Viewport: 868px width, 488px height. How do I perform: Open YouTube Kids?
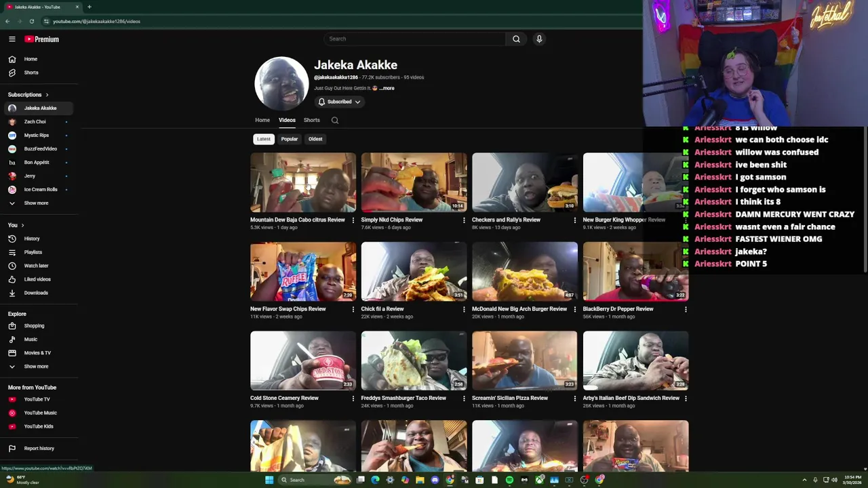38,426
